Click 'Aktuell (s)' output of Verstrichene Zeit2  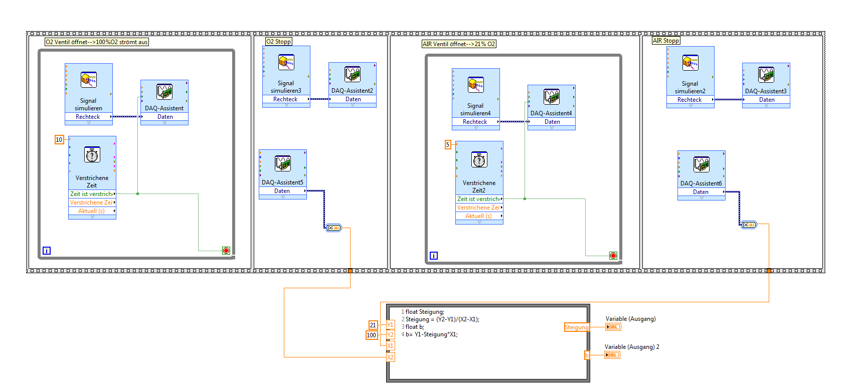(x=479, y=216)
